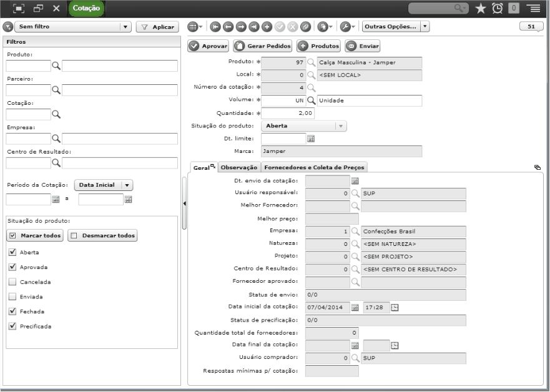Go to the previous record
550x392 pixels.
pyautogui.click(x=228, y=27)
